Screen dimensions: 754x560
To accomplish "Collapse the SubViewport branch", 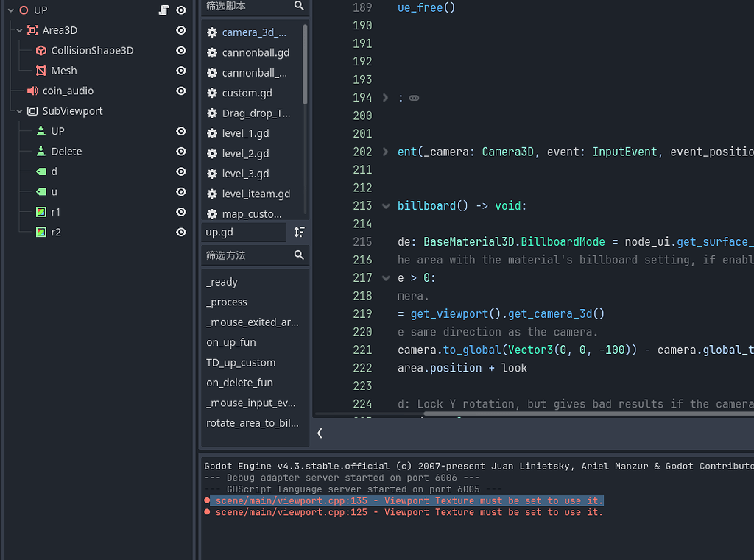I will click(18, 110).
